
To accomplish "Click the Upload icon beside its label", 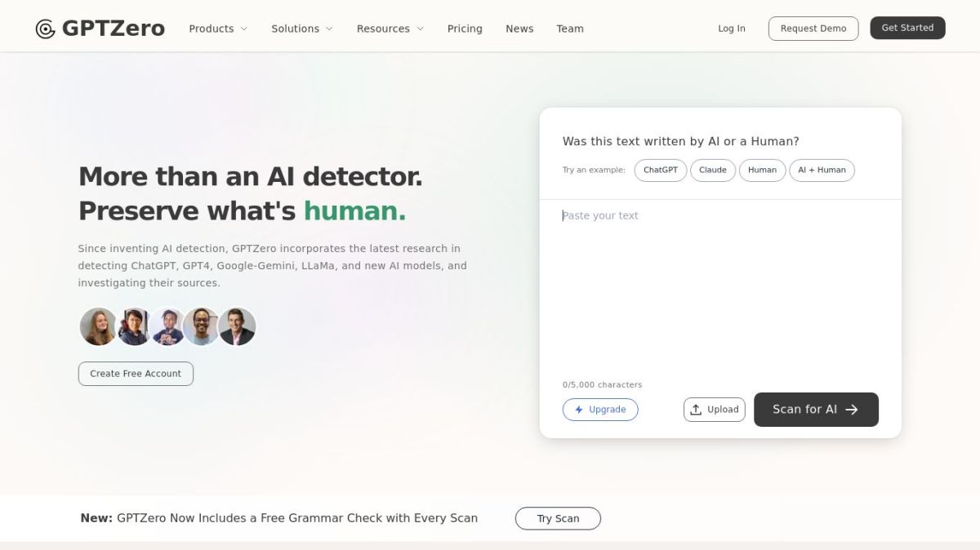I will (697, 409).
